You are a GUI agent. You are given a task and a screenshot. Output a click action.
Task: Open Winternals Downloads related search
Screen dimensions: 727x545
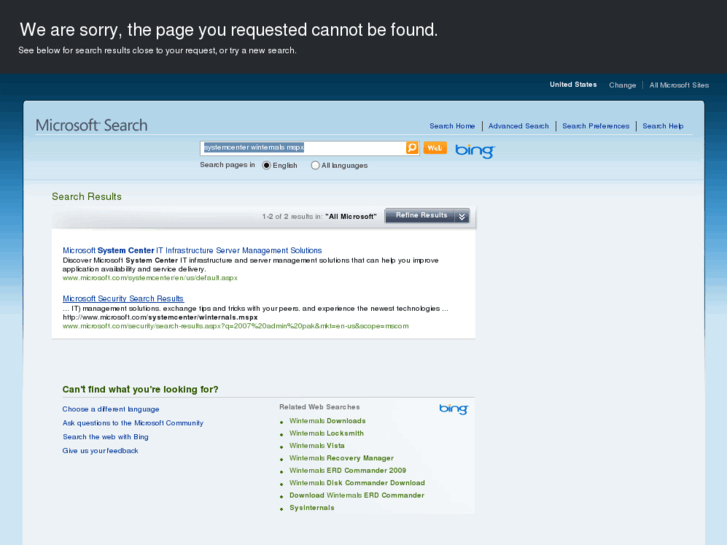tap(327, 421)
